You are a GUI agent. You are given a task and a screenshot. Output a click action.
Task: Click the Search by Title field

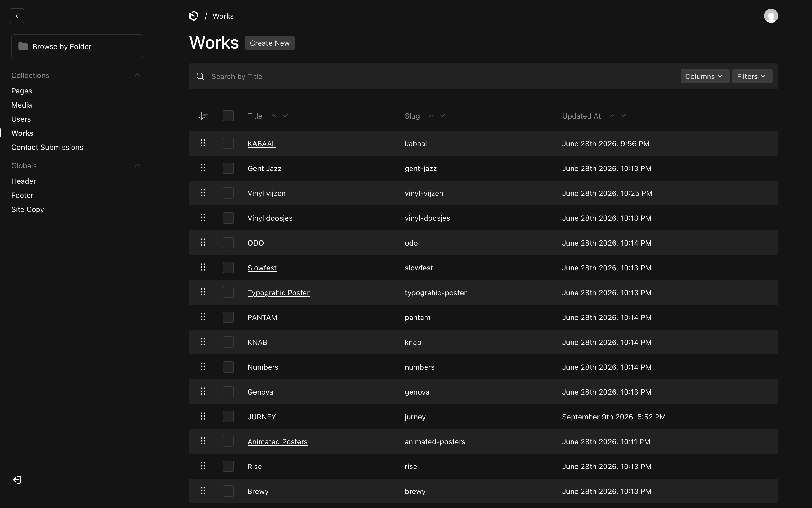point(443,76)
